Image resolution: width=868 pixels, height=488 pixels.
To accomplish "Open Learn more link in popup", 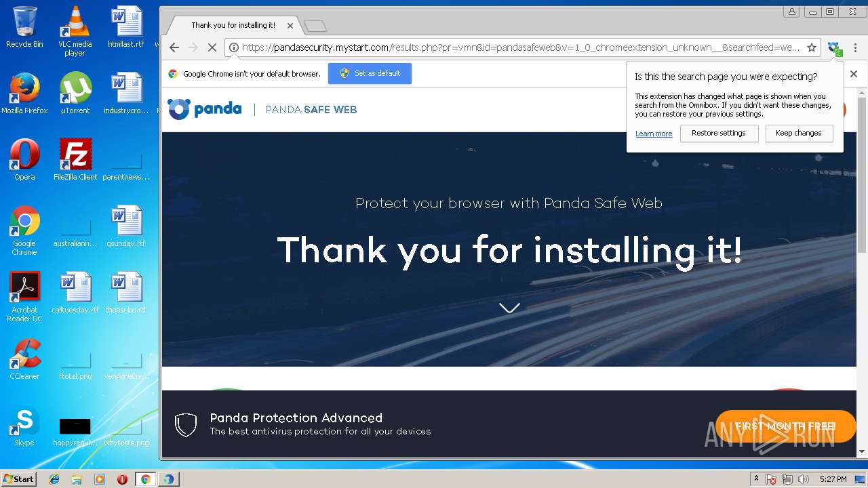I will point(654,134).
